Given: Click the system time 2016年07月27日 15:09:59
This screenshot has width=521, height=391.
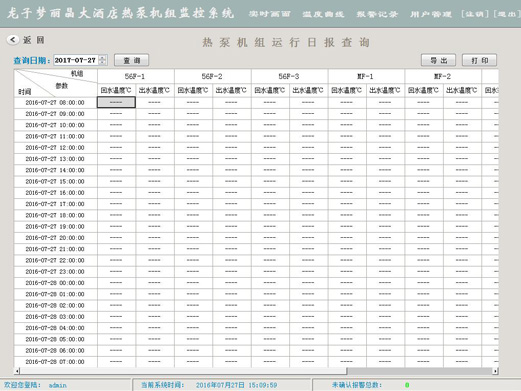Looking at the screenshot, I should coord(236,385).
